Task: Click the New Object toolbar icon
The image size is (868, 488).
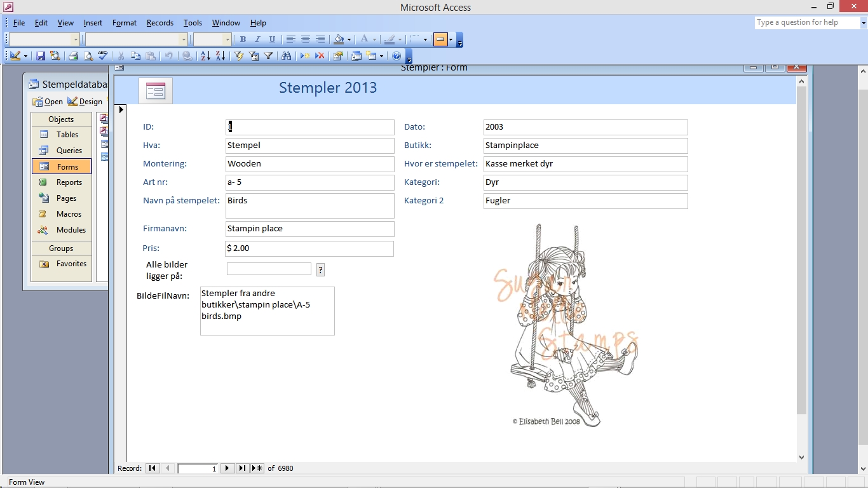Action: pyautogui.click(x=371, y=56)
